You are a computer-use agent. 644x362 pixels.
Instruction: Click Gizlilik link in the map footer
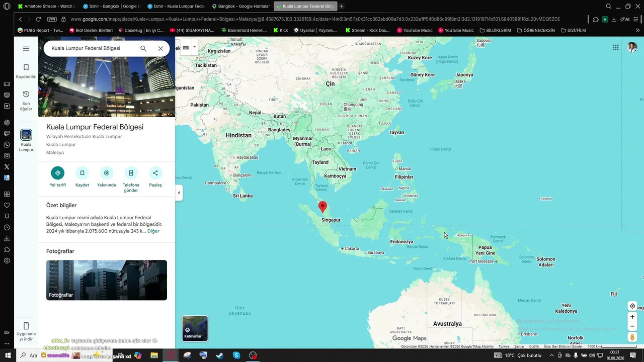(x=534, y=346)
